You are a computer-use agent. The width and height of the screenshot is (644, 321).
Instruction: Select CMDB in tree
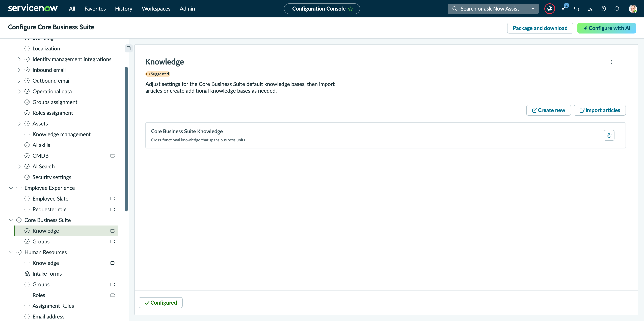(x=40, y=156)
